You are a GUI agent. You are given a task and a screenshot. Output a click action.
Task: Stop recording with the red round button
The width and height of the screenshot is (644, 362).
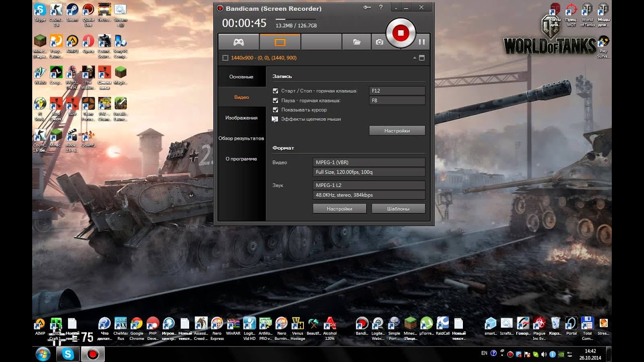(401, 33)
